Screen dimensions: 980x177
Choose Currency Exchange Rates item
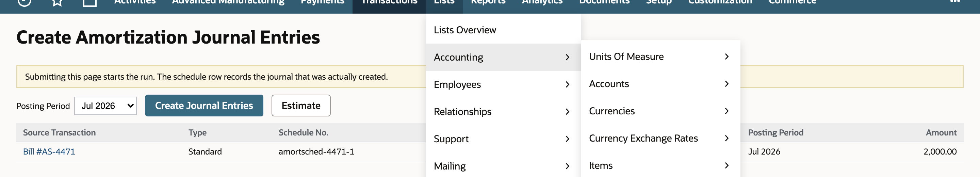[x=660, y=138]
